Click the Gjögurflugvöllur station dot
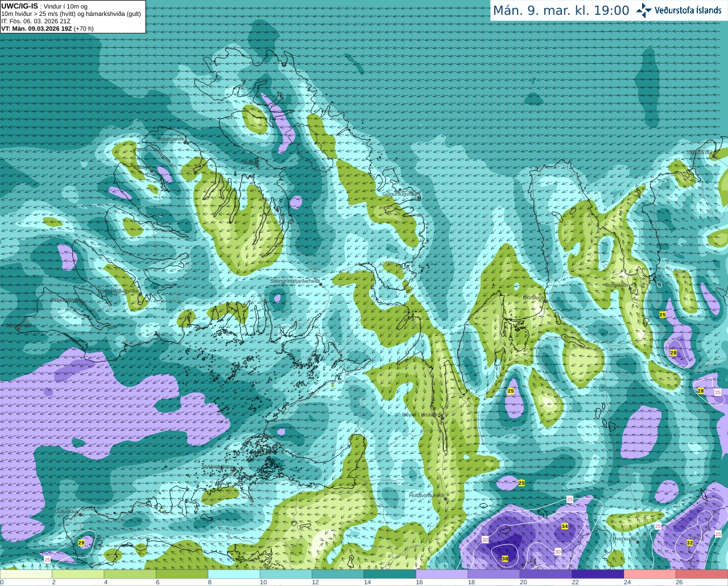The width and height of the screenshot is (728, 586). (419, 198)
